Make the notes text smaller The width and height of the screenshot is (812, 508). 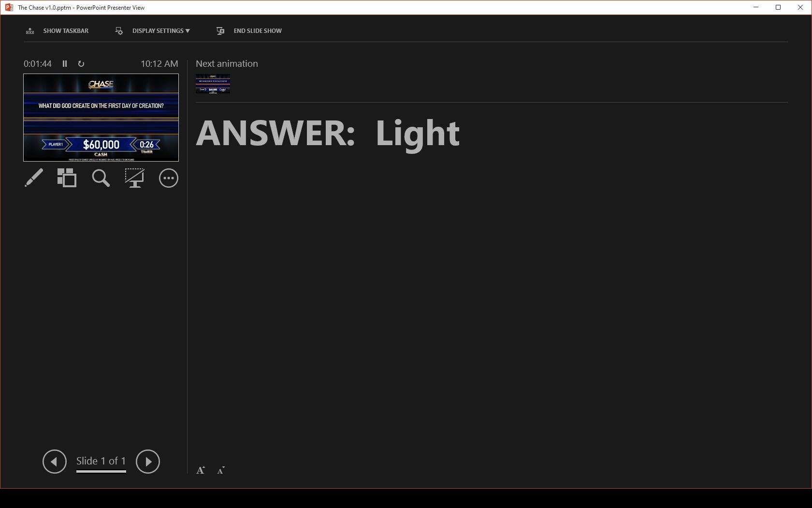(221, 470)
